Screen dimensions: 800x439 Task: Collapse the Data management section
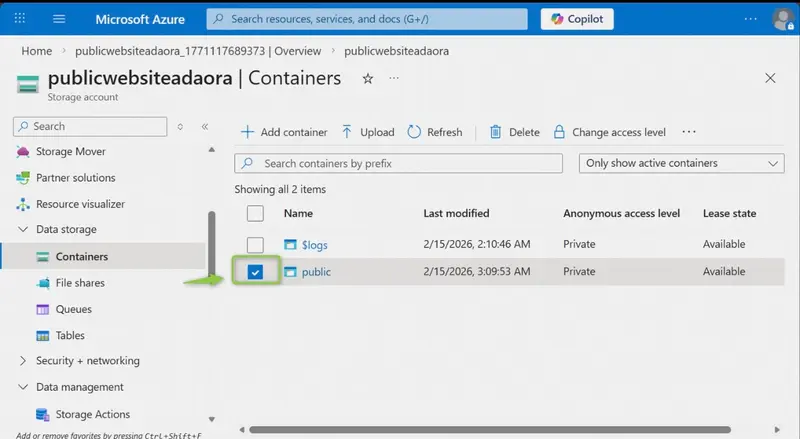(x=23, y=387)
